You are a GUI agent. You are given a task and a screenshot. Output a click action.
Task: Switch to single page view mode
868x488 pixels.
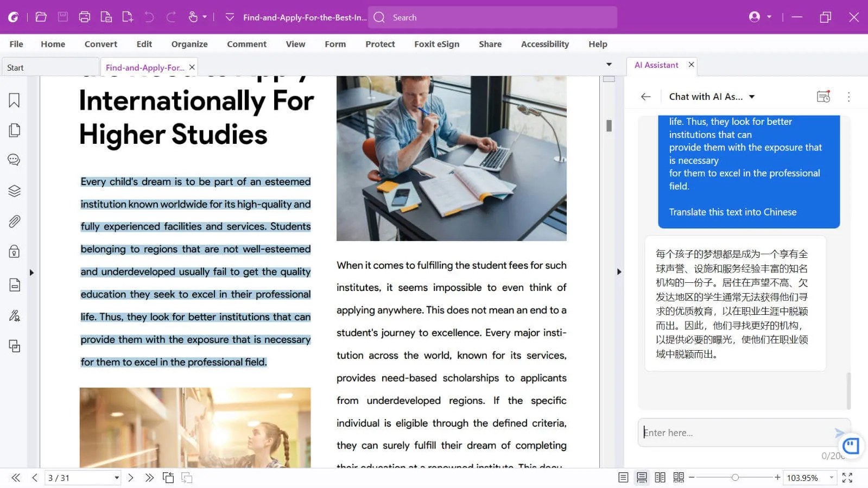tap(623, 478)
